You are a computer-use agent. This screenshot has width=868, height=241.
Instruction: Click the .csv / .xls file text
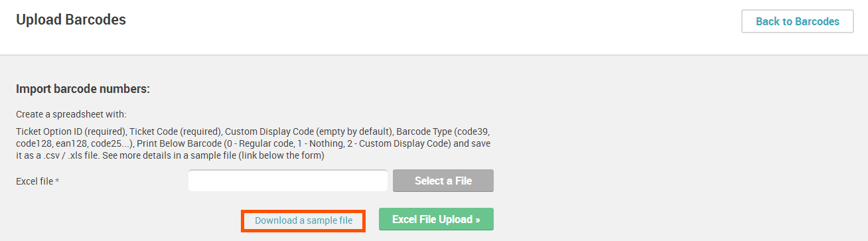pyautogui.click(x=71, y=156)
